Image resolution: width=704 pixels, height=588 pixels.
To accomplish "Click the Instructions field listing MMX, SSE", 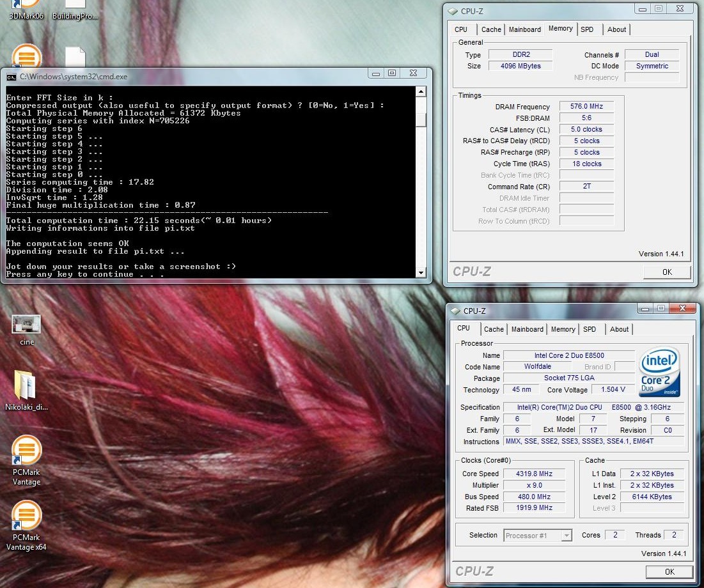I will (593, 441).
